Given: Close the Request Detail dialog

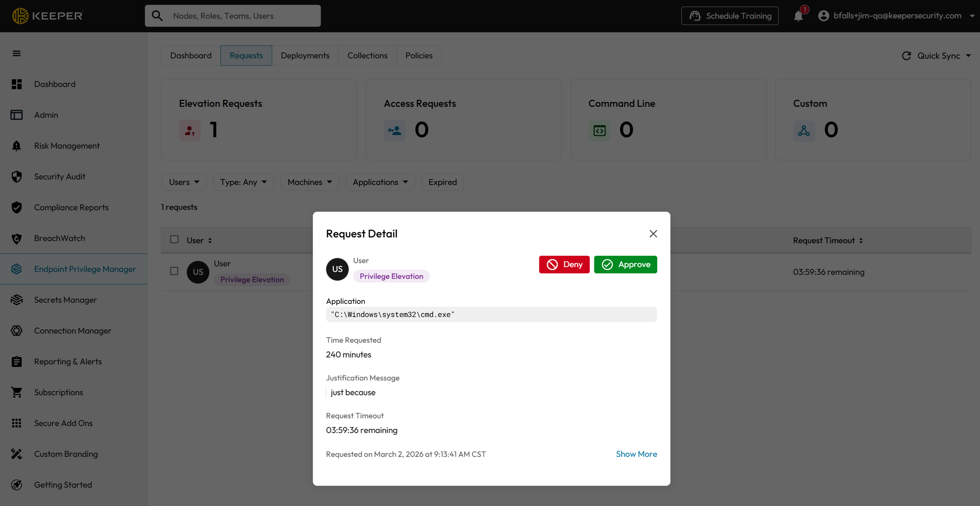Looking at the screenshot, I should [653, 234].
